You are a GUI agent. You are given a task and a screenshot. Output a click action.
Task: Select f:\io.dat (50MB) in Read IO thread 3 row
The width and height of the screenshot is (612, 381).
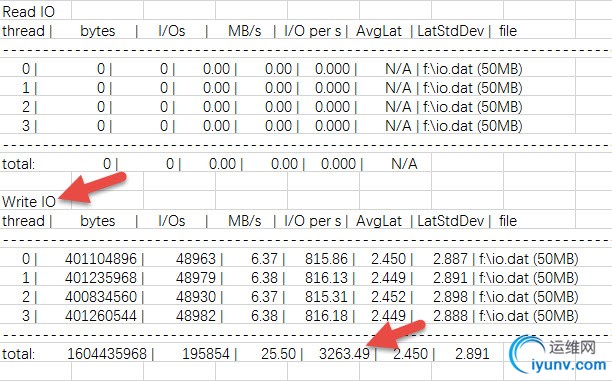coord(473,126)
